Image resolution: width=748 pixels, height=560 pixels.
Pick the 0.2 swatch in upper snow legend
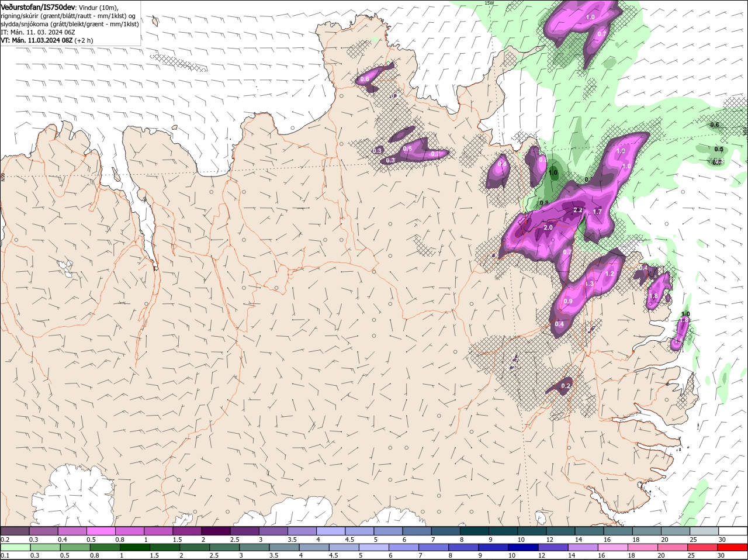click(15, 531)
